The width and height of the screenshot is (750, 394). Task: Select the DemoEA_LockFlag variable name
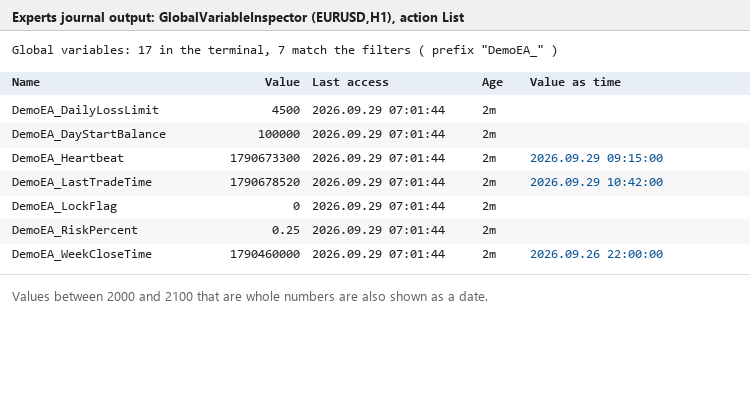click(64, 206)
